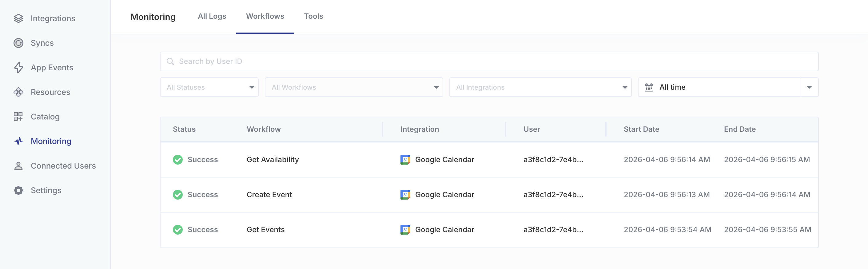
Task: Click the Integration column header
Action: [420, 130]
